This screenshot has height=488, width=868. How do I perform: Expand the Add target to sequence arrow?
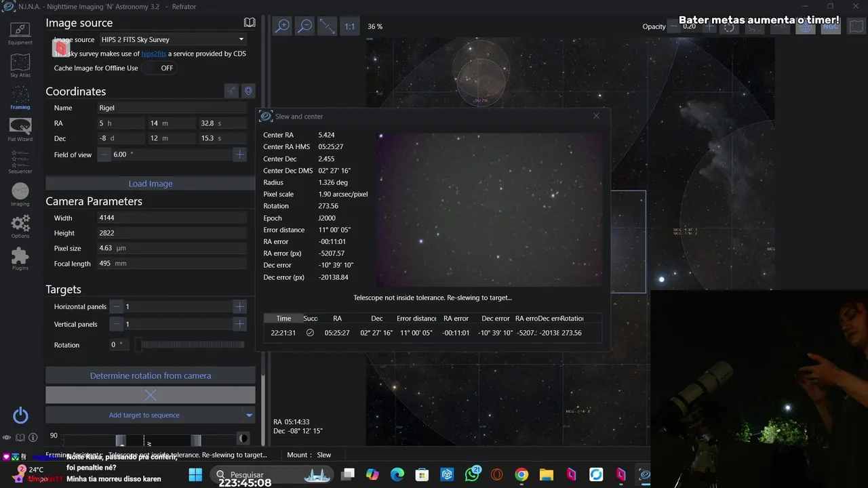249,415
